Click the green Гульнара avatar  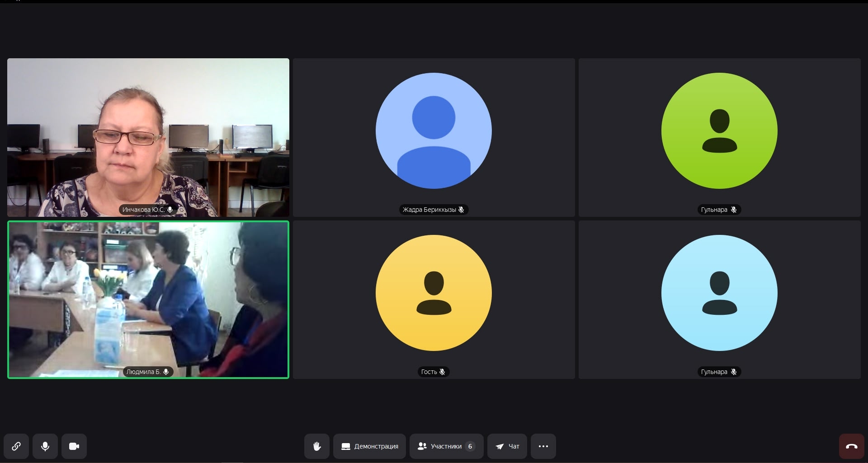tap(719, 131)
